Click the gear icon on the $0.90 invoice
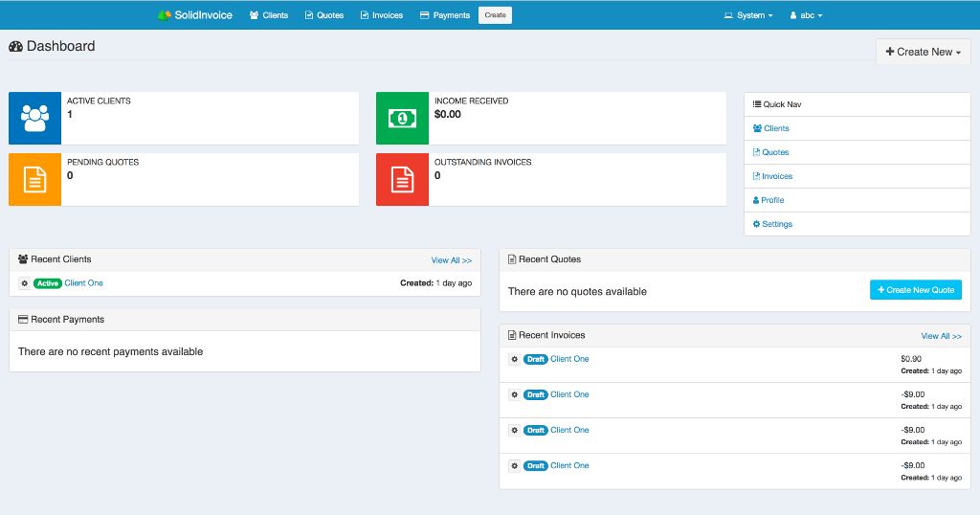980x515 pixels. pos(515,359)
